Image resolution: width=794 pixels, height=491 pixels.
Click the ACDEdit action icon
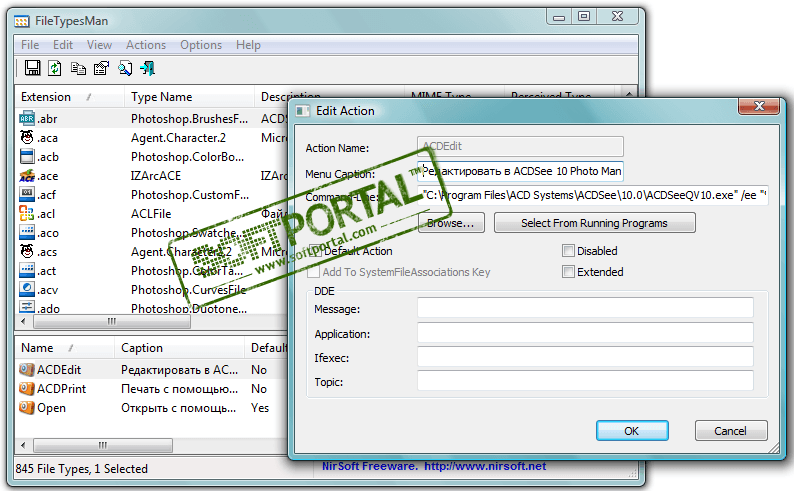27,370
